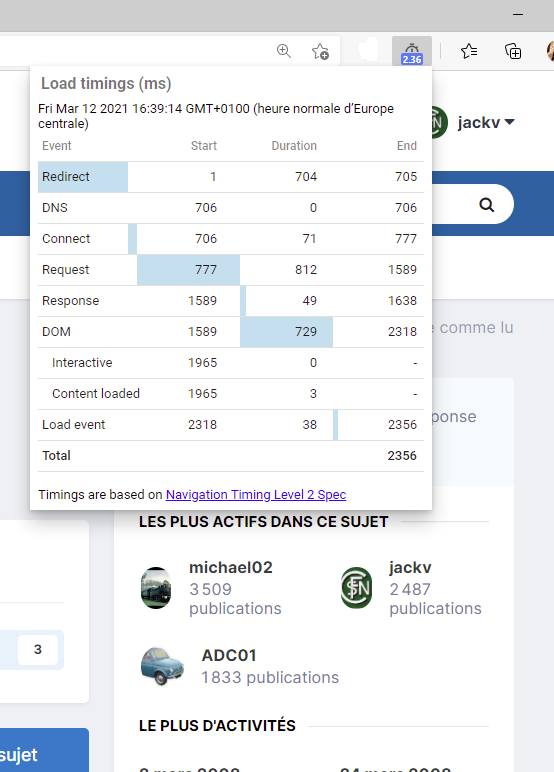
Task: Select the Redirect row in timings table
Action: (x=231, y=177)
